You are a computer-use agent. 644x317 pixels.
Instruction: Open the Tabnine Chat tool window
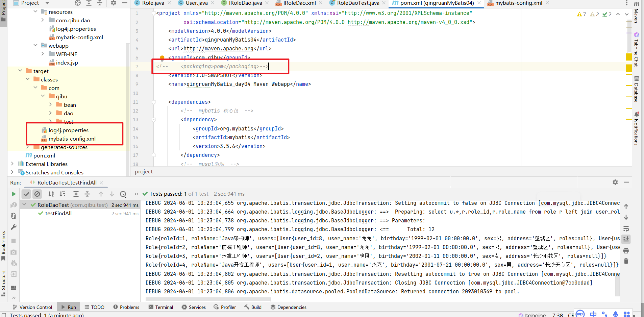click(636, 49)
